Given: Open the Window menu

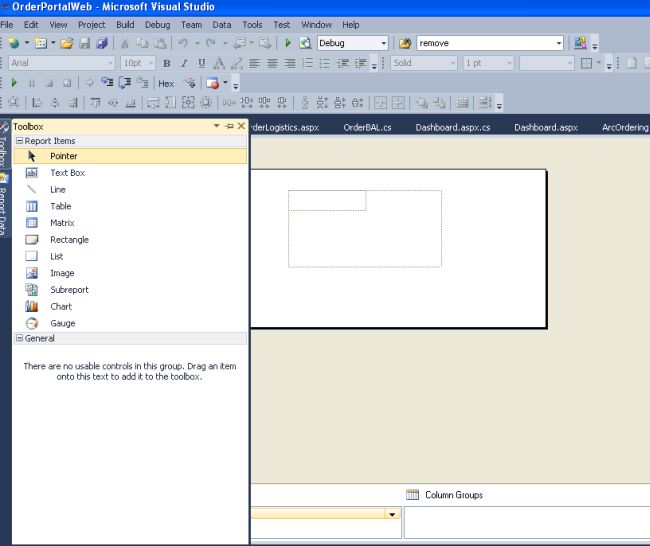Looking at the screenshot, I should tap(316, 25).
